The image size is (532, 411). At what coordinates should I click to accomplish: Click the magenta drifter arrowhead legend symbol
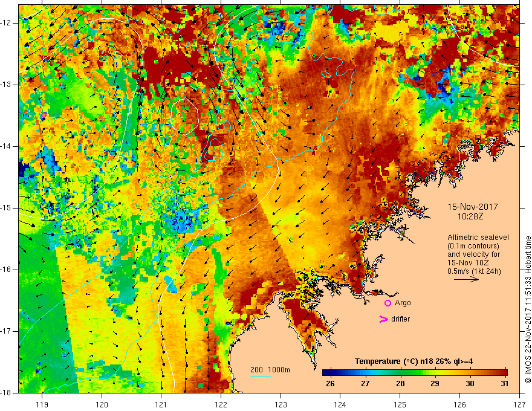[383, 319]
